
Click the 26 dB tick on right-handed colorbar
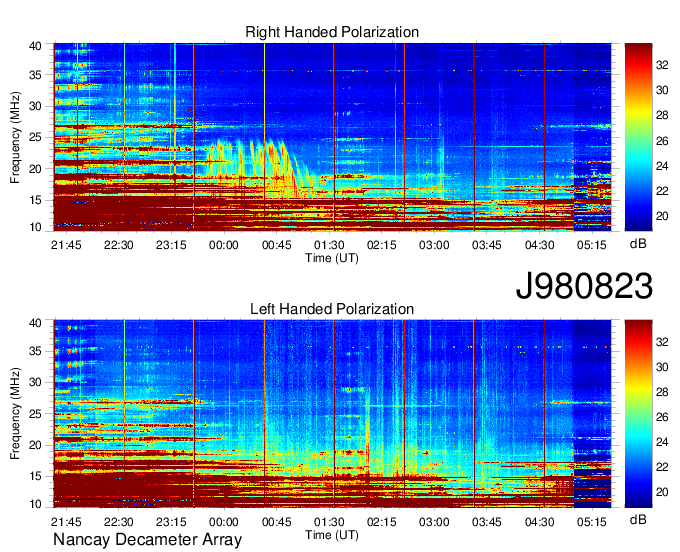pos(662,141)
